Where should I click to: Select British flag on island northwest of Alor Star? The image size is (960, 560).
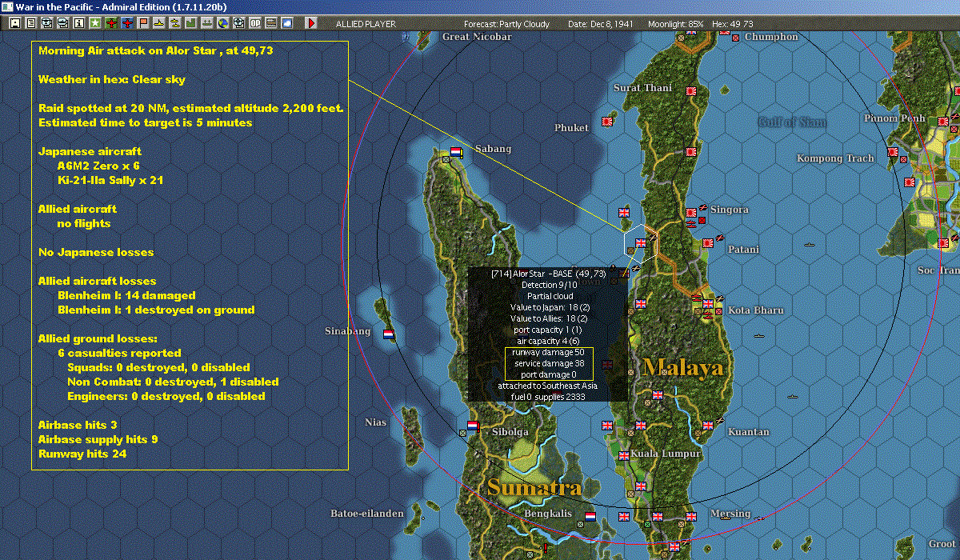point(624,213)
